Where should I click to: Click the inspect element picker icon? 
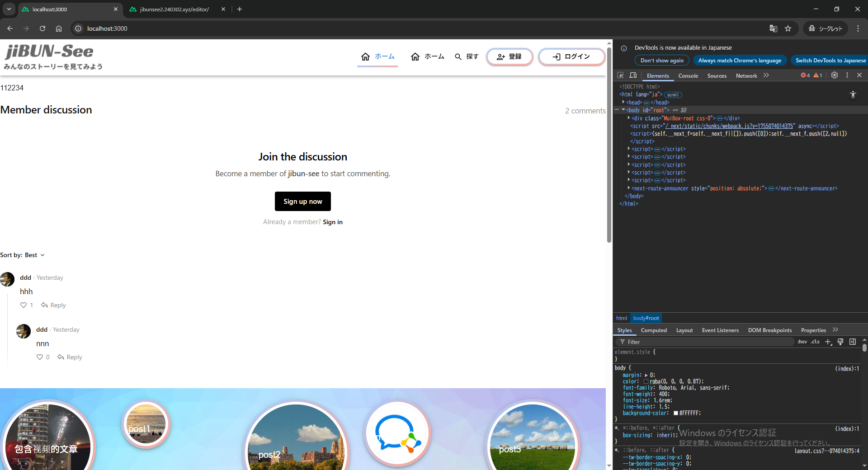[x=620, y=75]
